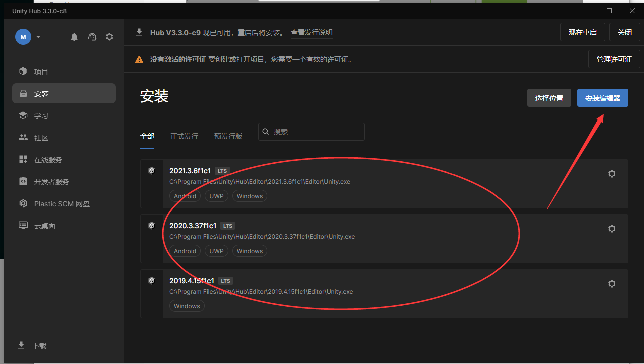This screenshot has width=644, height=364.
Task: Click the Android tag under 2020.3.37f1c1
Action: coord(185,251)
